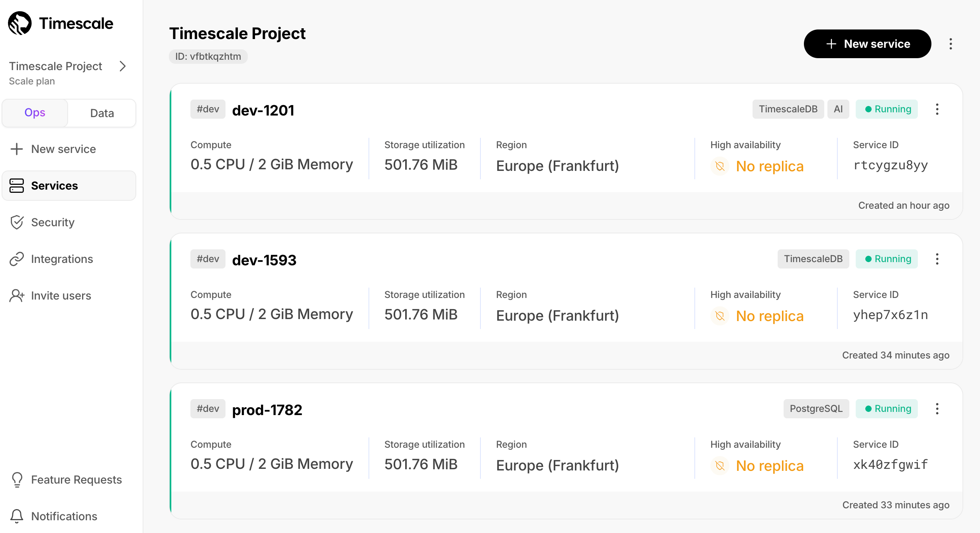Click the Timescale logo icon
The image size is (980, 533).
(20, 23)
